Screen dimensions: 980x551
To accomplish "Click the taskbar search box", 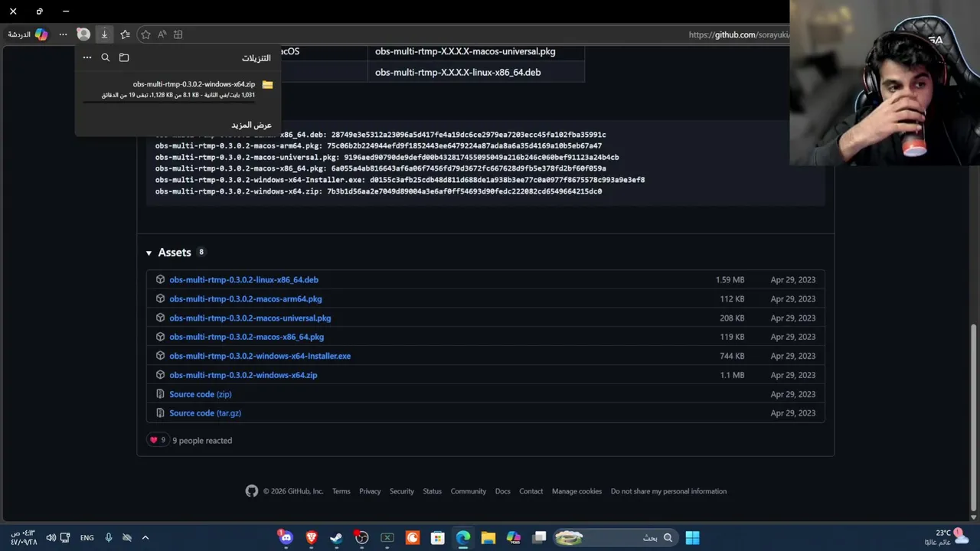I will coord(616,538).
